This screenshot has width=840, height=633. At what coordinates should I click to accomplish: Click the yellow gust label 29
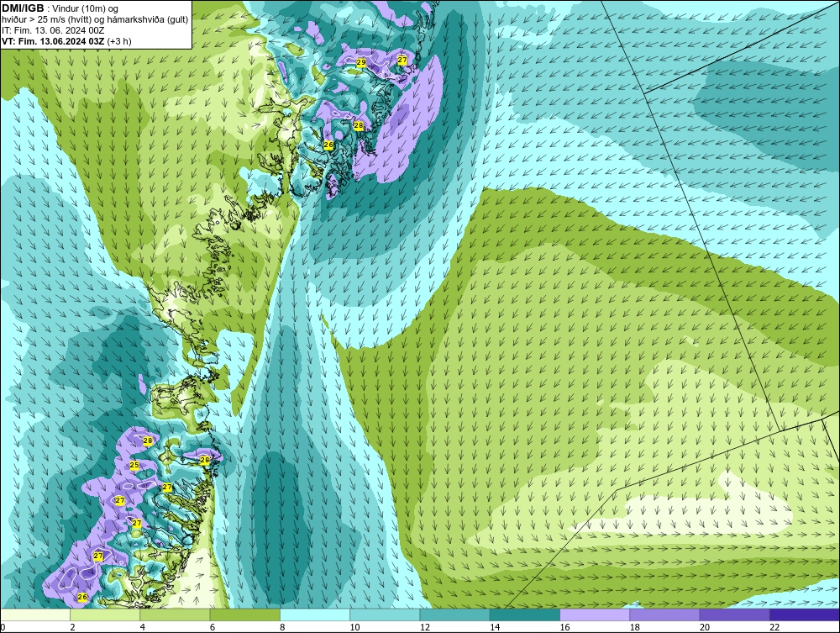click(361, 63)
